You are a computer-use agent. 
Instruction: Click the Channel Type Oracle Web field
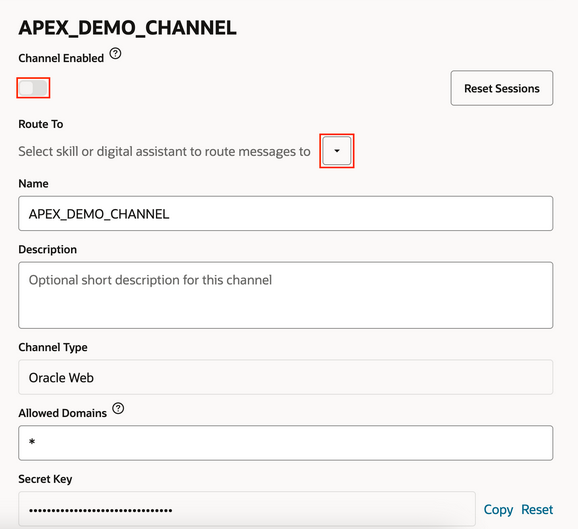tap(286, 377)
